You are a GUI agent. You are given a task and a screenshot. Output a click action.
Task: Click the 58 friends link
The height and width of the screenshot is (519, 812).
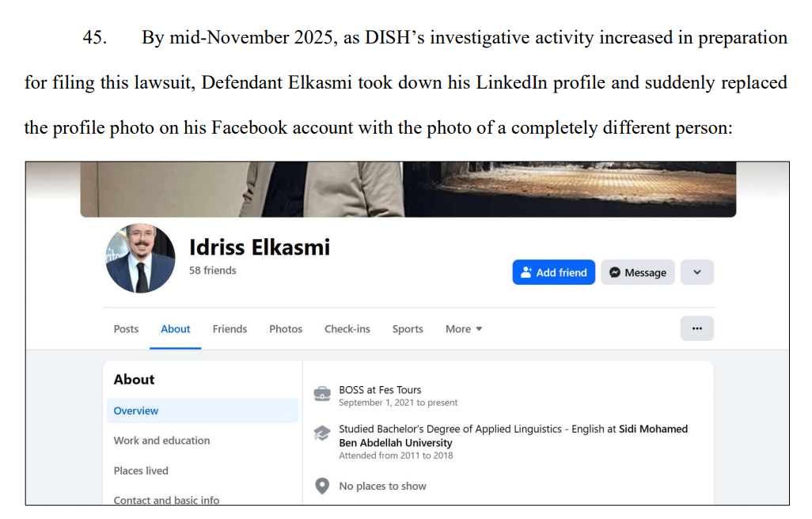click(x=212, y=271)
